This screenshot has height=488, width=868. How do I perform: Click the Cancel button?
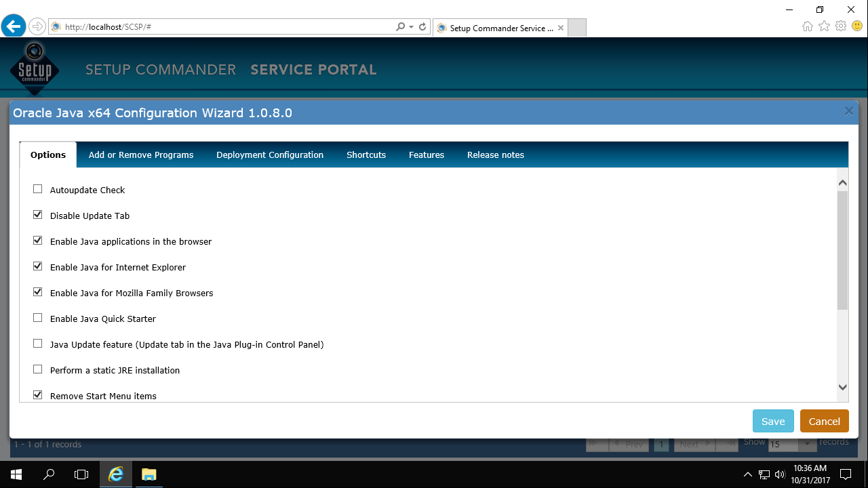click(825, 421)
